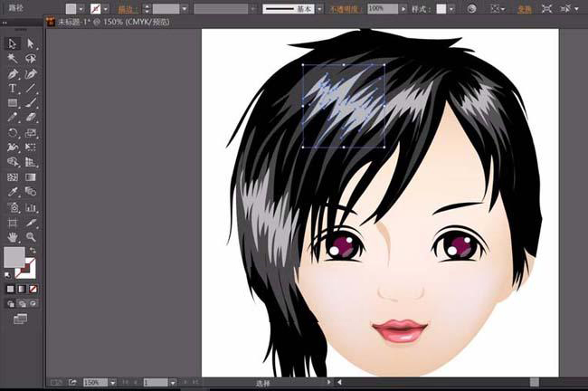Viewport: 588px width, 391px height.
Task: Open the zoom level 150% dropdown
Action: [x=112, y=383]
